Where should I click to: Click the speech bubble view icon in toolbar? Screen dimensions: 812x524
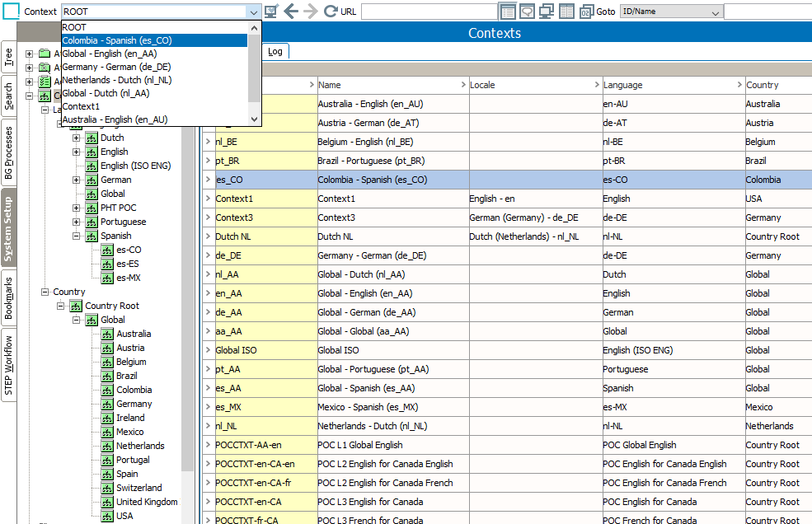[x=527, y=12]
